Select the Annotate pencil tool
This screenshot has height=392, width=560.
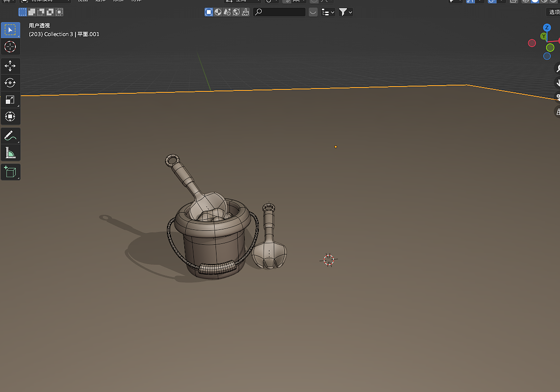[11, 136]
